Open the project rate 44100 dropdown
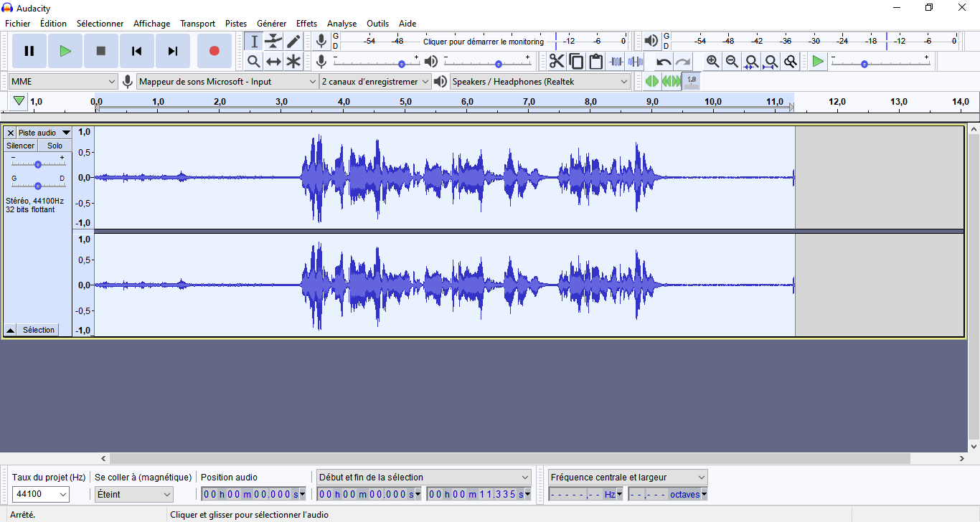 (41, 494)
